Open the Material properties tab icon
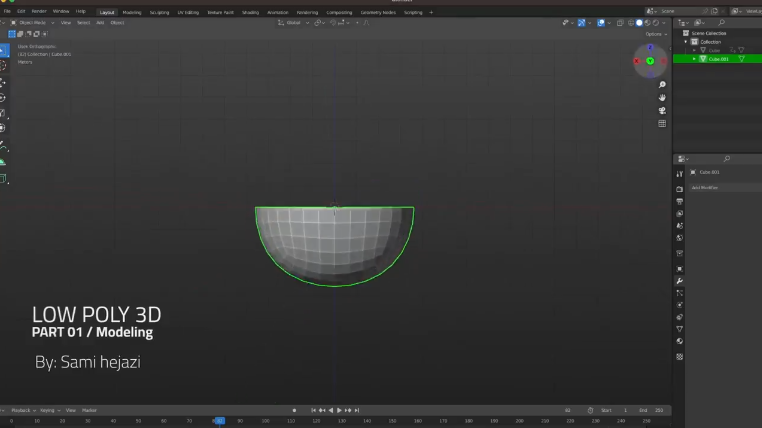The image size is (762, 428). click(679, 341)
